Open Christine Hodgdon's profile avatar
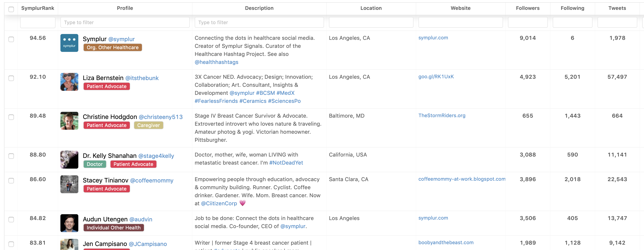The width and height of the screenshot is (644, 250). (x=69, y=121)
